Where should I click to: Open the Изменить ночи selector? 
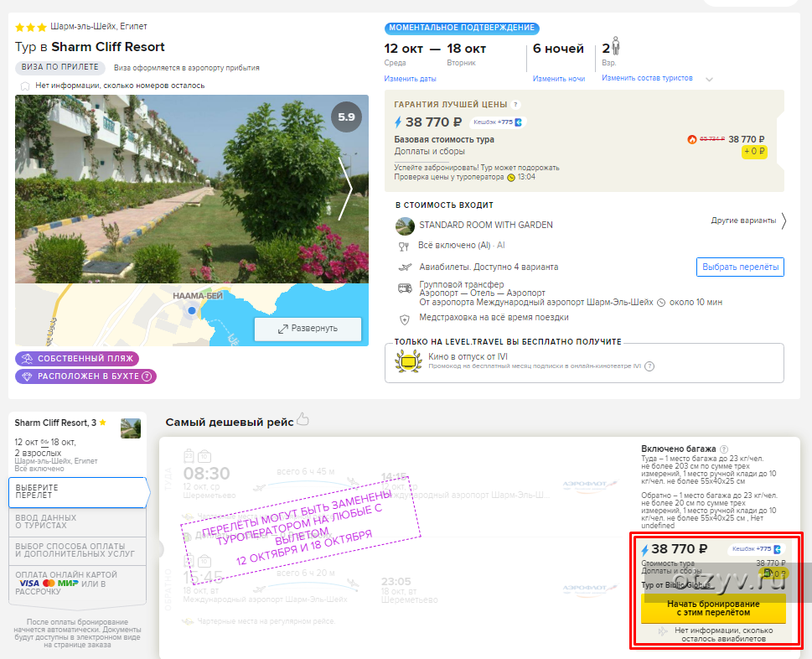558,79
